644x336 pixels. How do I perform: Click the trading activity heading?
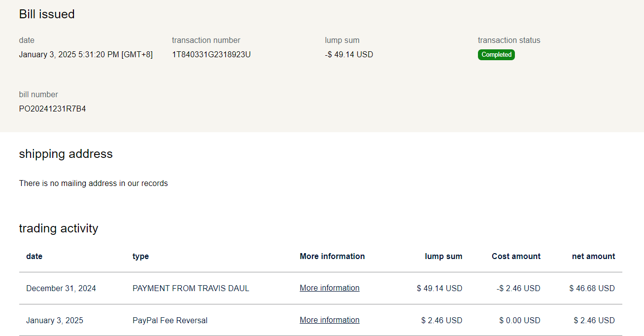[58, 228]
